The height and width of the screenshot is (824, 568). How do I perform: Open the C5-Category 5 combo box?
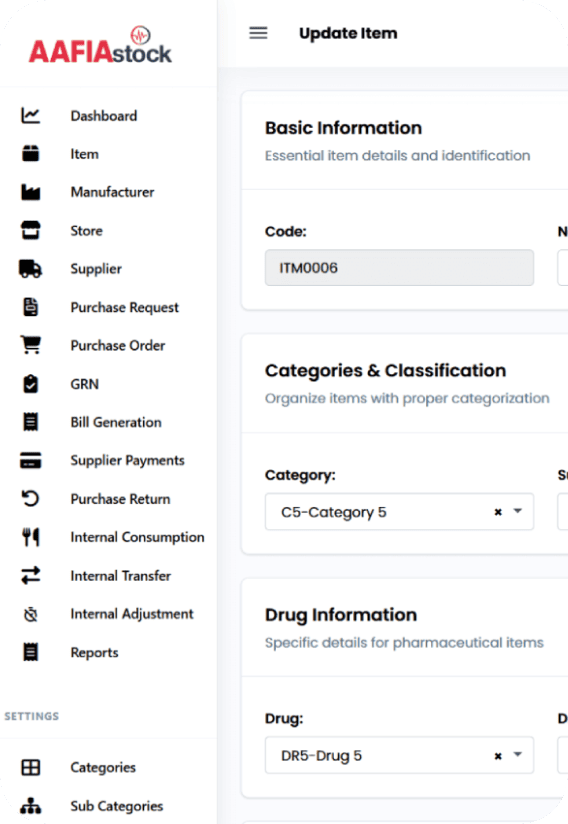(399, 512)
